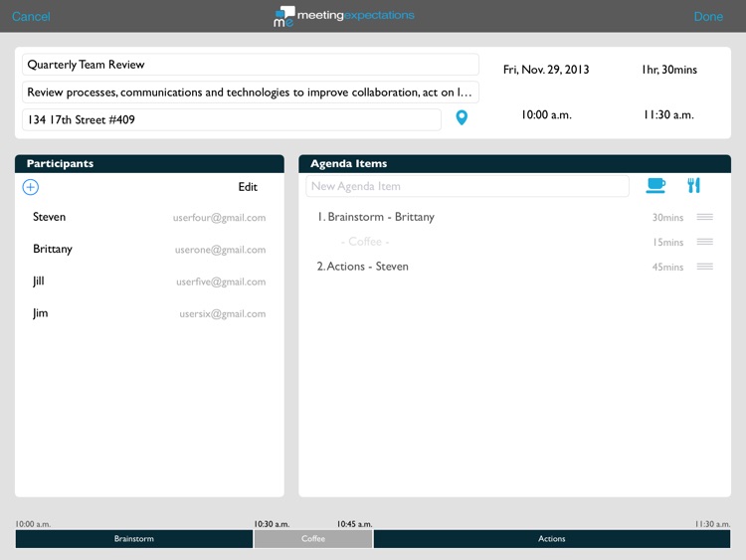The height and width of the screenshot is (560, 746).
Task: Grab reorder handle for Actions - Steven
Action: [704, 267]
